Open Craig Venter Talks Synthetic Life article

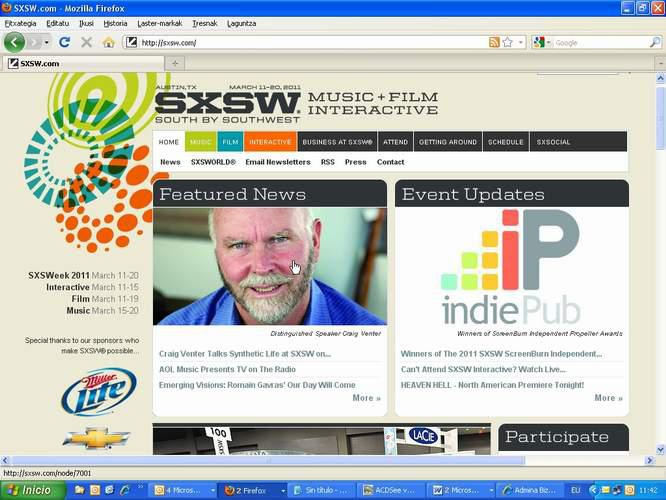click(245, 353)
